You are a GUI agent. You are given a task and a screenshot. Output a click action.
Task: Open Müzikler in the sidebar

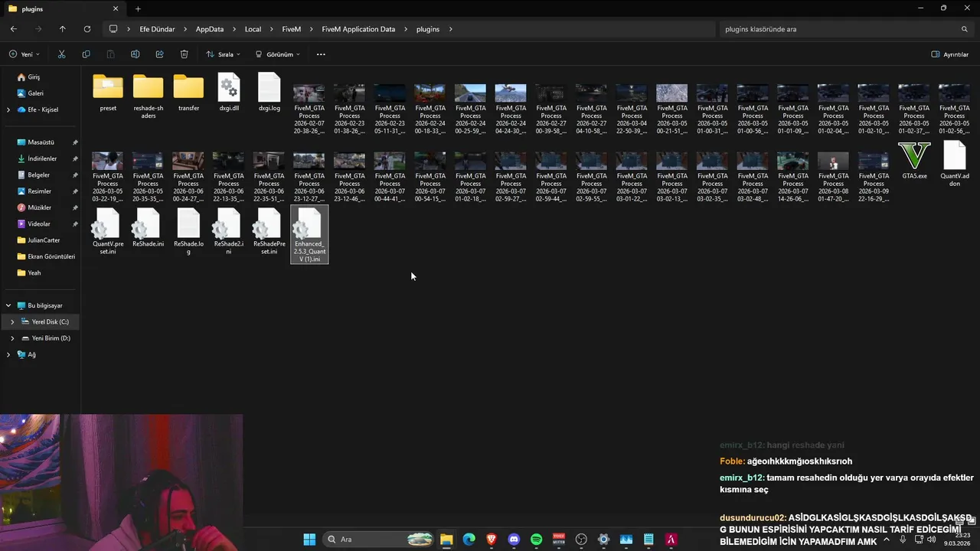click(x=40, y=207)
